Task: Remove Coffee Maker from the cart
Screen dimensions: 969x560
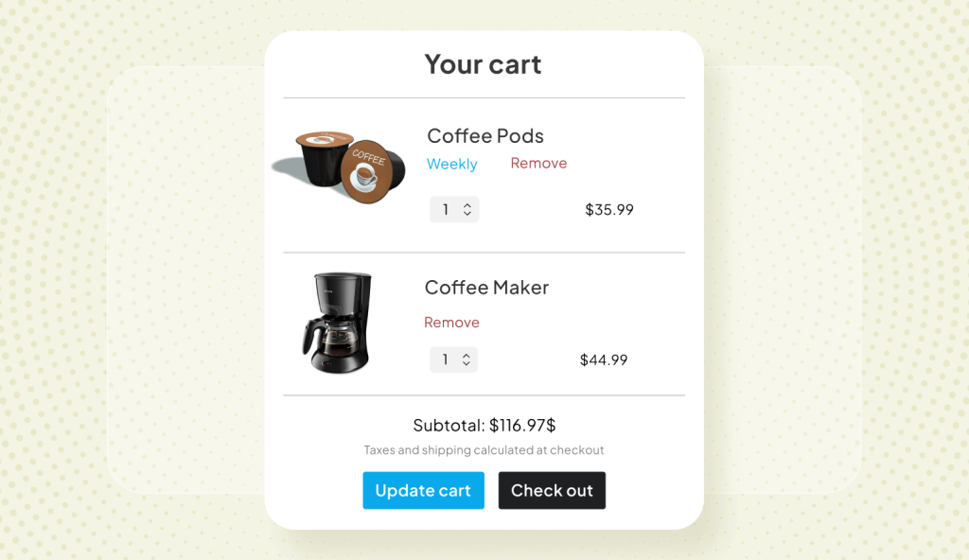Action: [x=451, y=322]
